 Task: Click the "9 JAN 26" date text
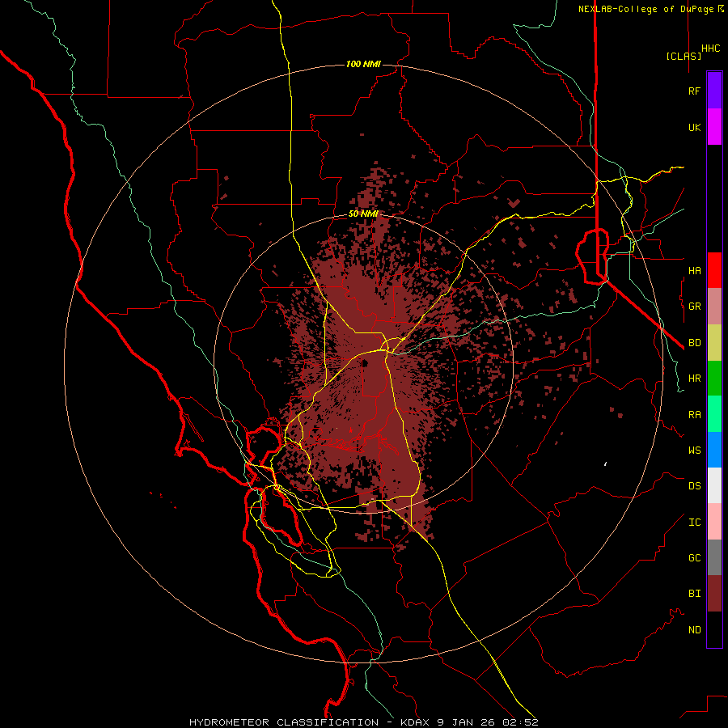pos(466,722)
